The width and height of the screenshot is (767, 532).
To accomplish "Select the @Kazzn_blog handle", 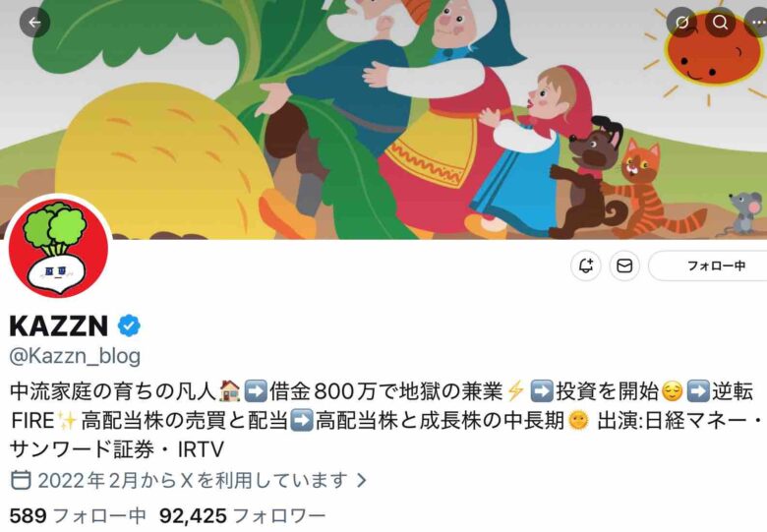I will [75, 355].
